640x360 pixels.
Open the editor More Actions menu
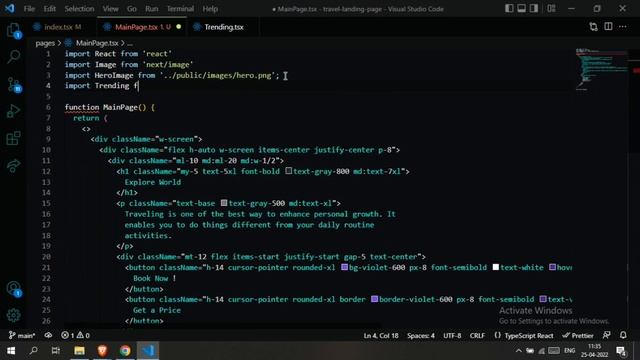pyautogui.click(x=622, y=27)
